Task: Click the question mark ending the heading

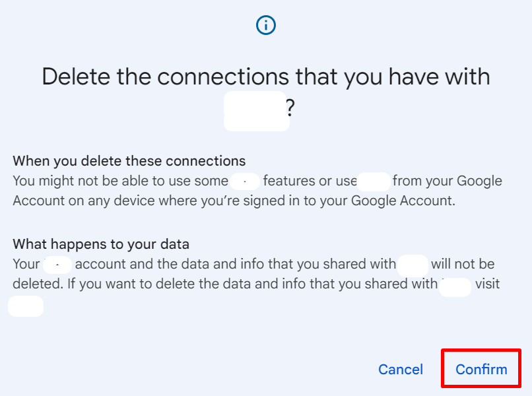Action: click(290, 108)
